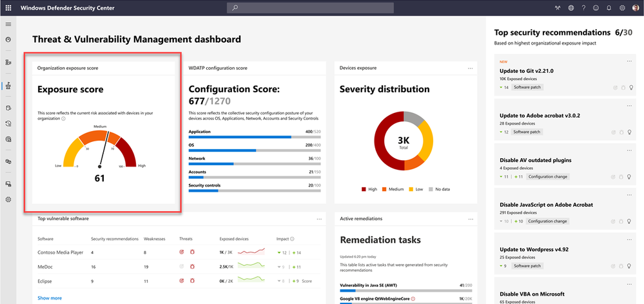Click the Medium orange legend swatch
The height and width of the screenshot is (304, 644).
click(x=384, y=189)
